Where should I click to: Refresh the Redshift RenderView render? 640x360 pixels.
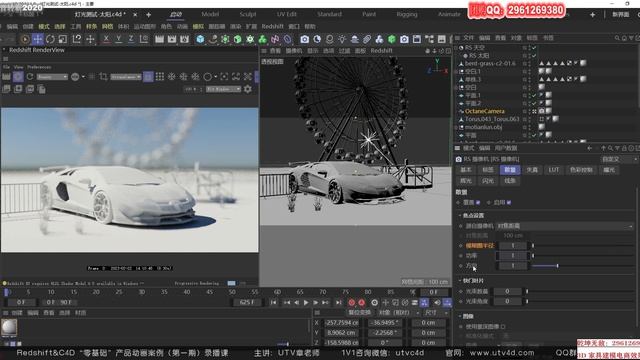click(x=30, y=77)
